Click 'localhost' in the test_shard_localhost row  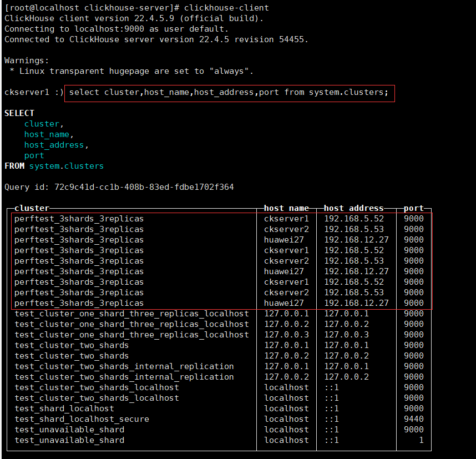(287, 408)
